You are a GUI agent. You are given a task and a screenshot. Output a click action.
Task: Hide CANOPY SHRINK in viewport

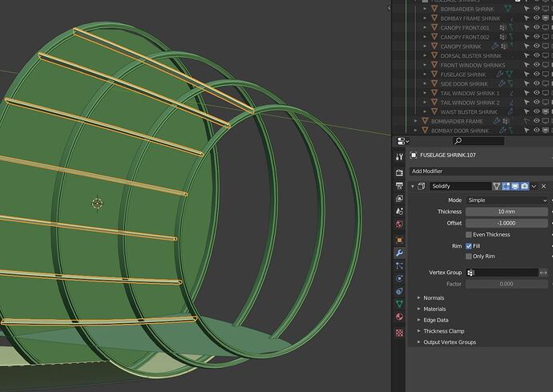(536, 46)
